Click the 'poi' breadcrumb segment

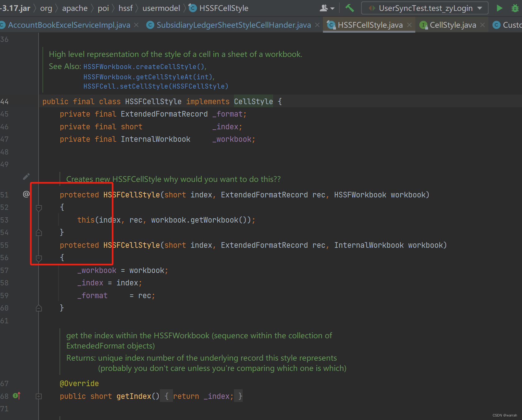[103, 8]
